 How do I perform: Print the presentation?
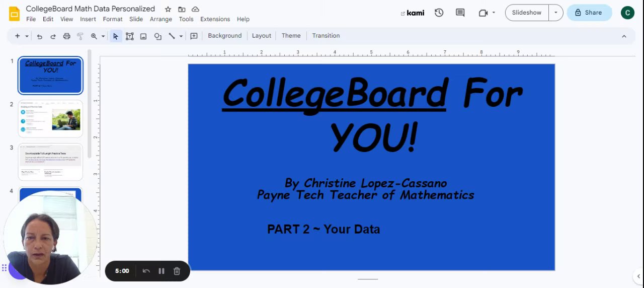point(66,36)
